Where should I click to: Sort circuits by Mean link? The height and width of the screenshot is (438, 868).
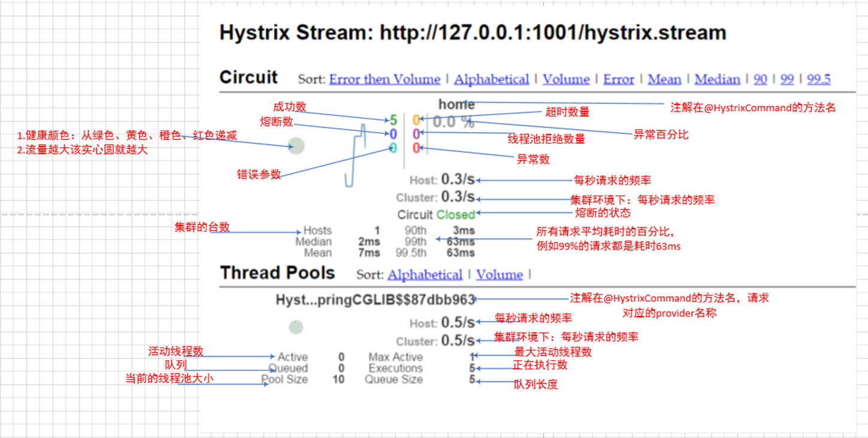[664, 80]
